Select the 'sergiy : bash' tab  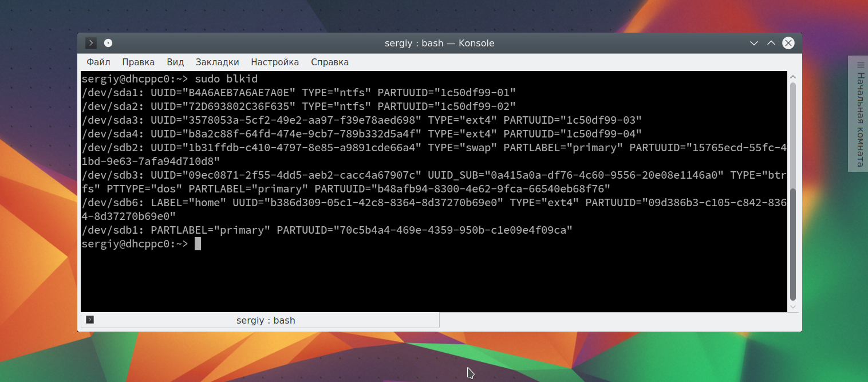[x=260, y=320]
